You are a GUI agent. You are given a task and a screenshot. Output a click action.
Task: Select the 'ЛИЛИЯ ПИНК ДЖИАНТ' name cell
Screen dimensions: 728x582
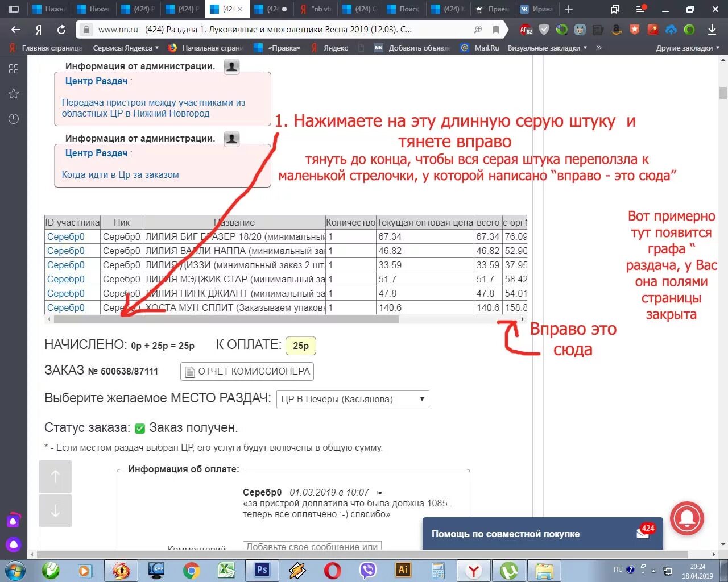coord(234,293)
